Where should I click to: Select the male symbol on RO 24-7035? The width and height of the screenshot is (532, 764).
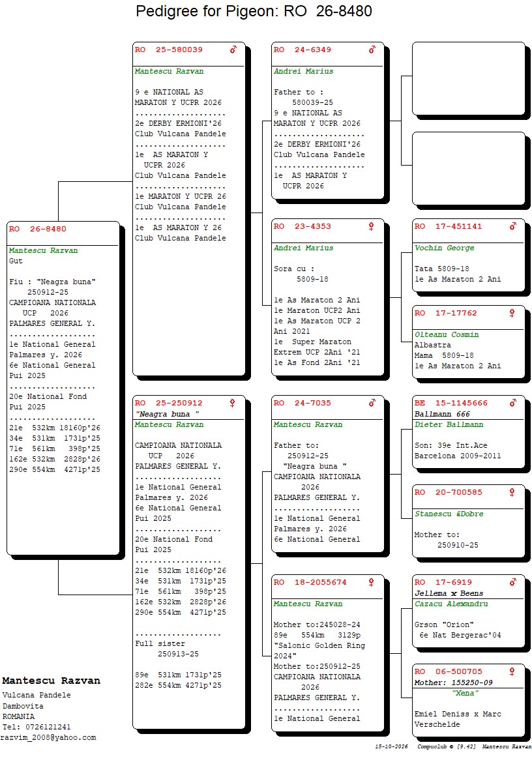coord(372,403)
